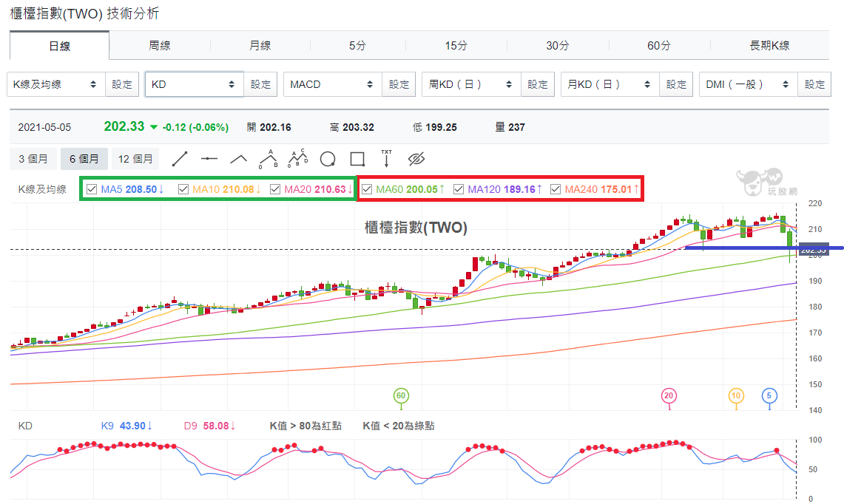
Task: Uncheck the MA5 moving average checkbox
Action: [92, 189]
